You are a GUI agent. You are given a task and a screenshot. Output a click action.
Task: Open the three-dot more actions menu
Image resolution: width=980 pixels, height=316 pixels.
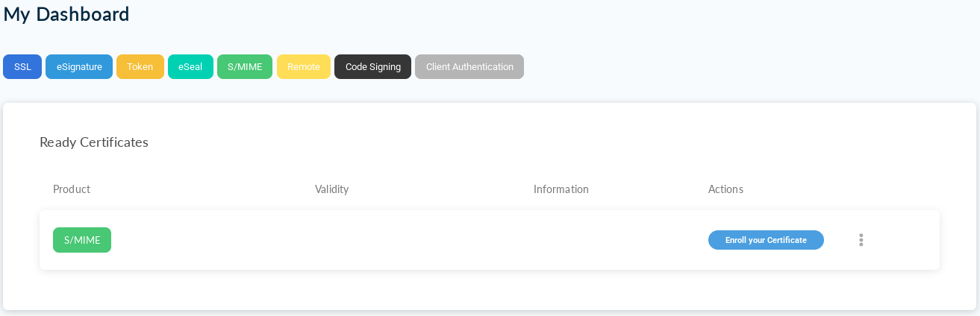pos(861,240)
